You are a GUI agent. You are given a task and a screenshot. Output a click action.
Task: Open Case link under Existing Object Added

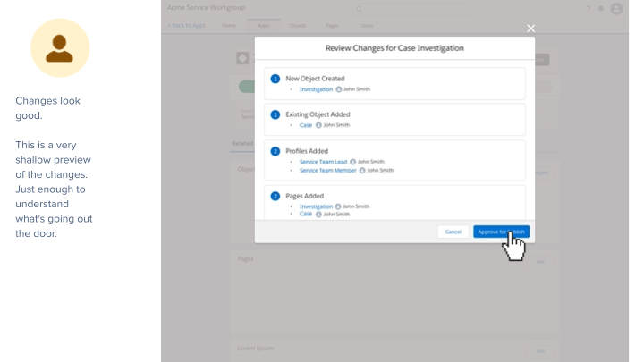click(x=305, y=125)
